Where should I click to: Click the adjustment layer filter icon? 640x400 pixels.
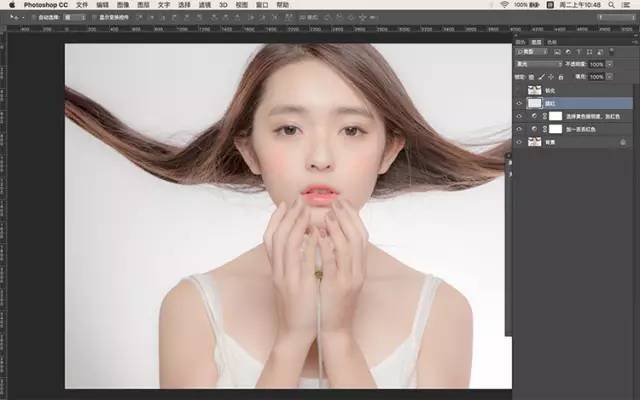tap(568, 52)
